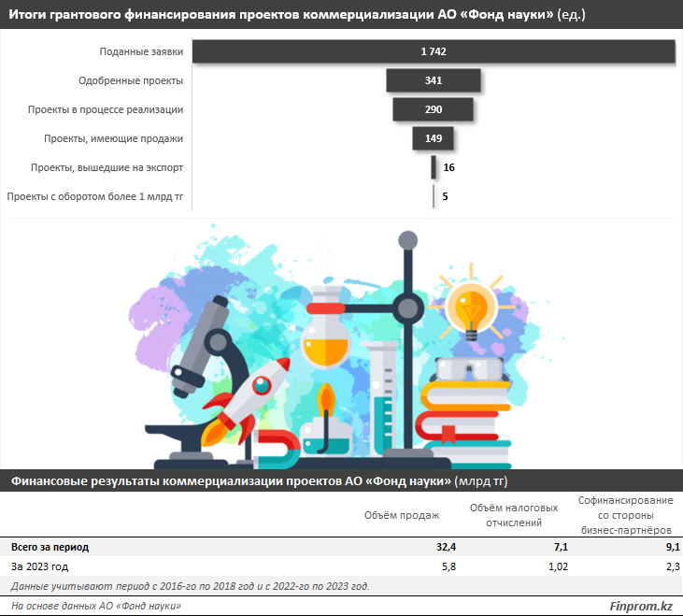Click the small bar for 16 export projects
683x616 pixels.
434,167
